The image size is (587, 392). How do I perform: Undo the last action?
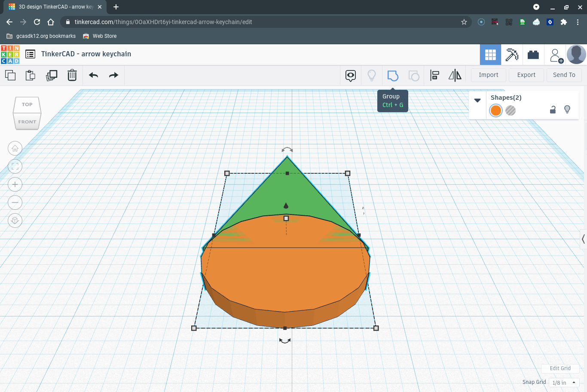click(x=94, y=75)
